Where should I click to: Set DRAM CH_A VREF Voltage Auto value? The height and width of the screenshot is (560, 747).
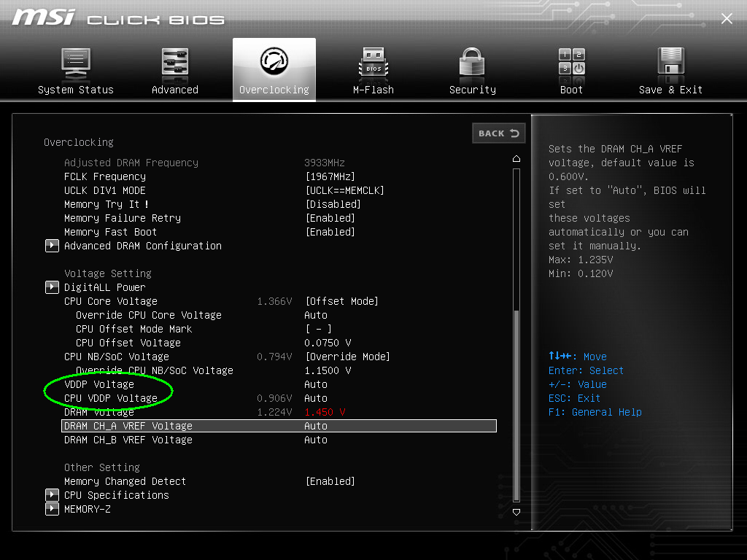point(316,426)
